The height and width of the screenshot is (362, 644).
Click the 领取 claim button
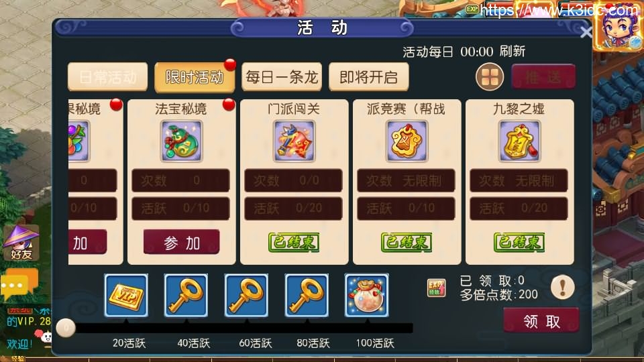click(x=541, y=320)
